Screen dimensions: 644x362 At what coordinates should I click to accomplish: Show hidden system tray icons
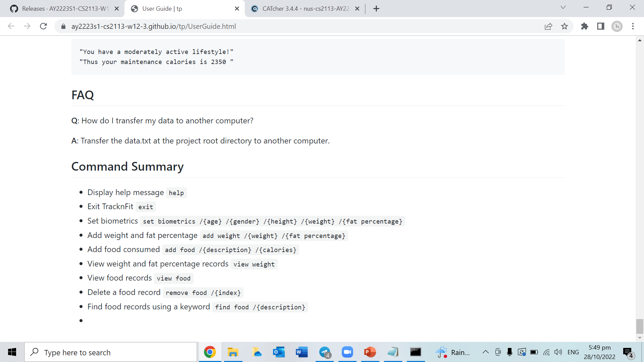(485, 352)
